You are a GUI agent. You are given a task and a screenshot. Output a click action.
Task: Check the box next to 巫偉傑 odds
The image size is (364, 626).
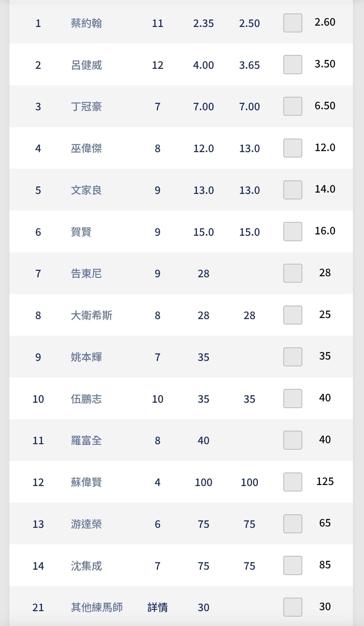point(292,148)
